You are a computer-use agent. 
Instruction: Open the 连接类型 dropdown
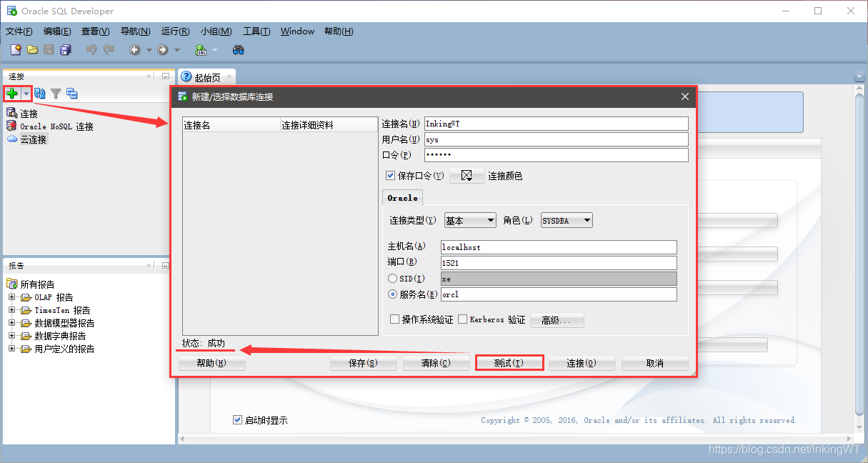(470, 221)
